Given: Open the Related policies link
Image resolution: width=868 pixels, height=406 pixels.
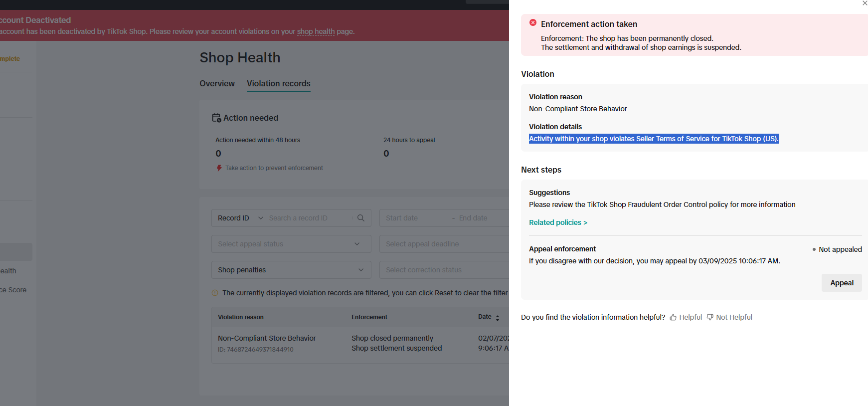Looking at the screenshot, I should [558, 222].
